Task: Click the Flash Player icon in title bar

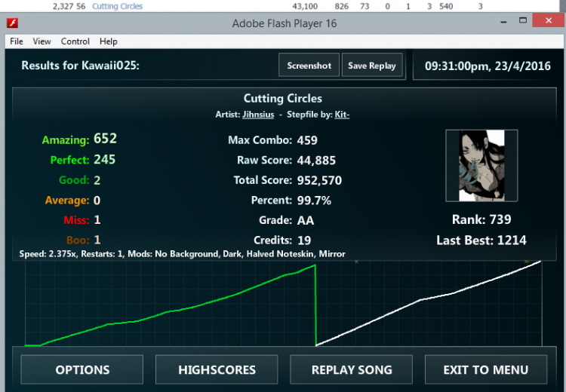Action: 13,23
